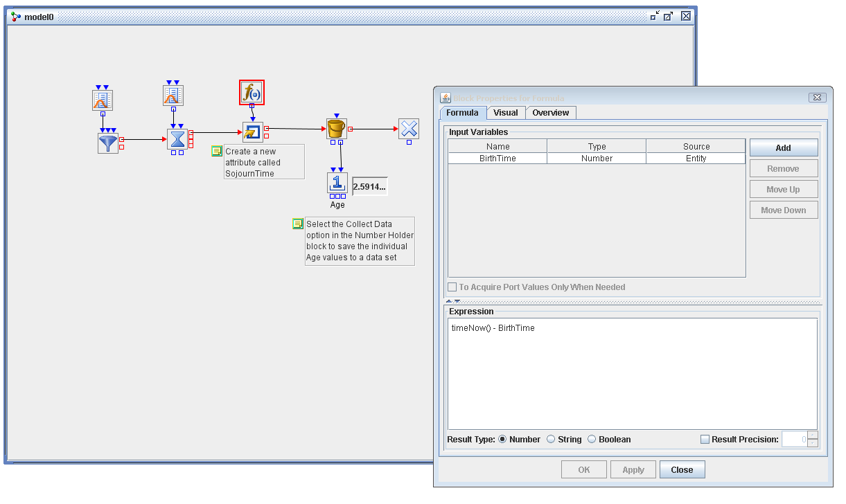846x504 pixels.
Task: Open the Overview tab
Action: click(x=551, y=112)
